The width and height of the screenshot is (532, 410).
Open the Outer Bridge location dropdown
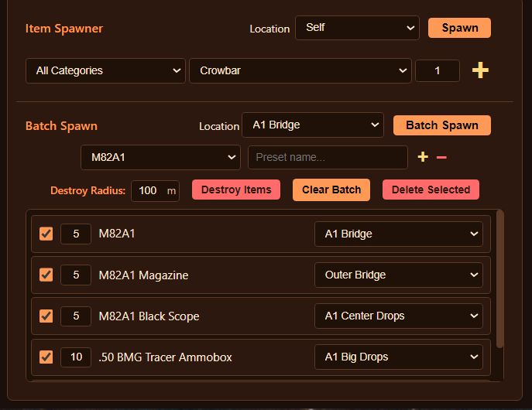[399, 275]
